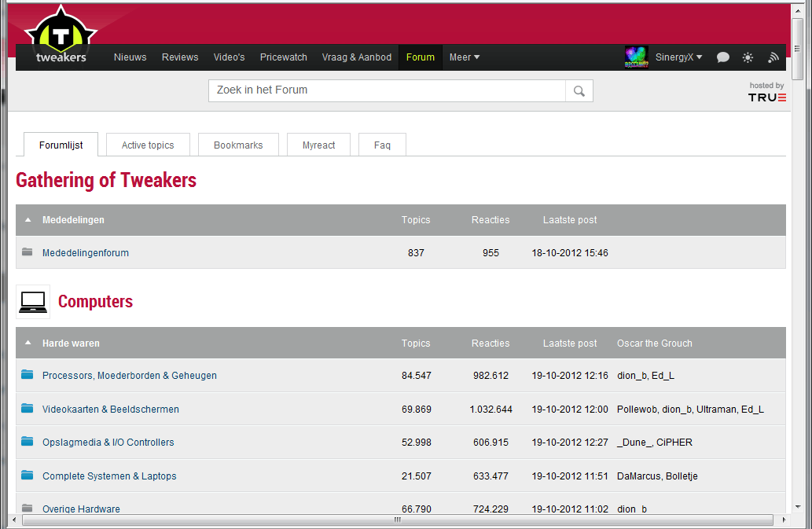Open the Faq tab
812x529 pixels.
coord(382,145)
